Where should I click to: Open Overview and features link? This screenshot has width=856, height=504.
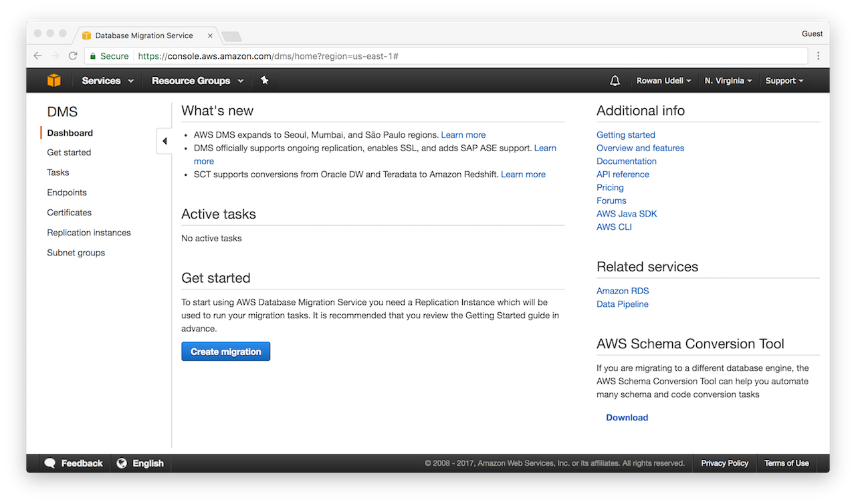coord(641,148)
